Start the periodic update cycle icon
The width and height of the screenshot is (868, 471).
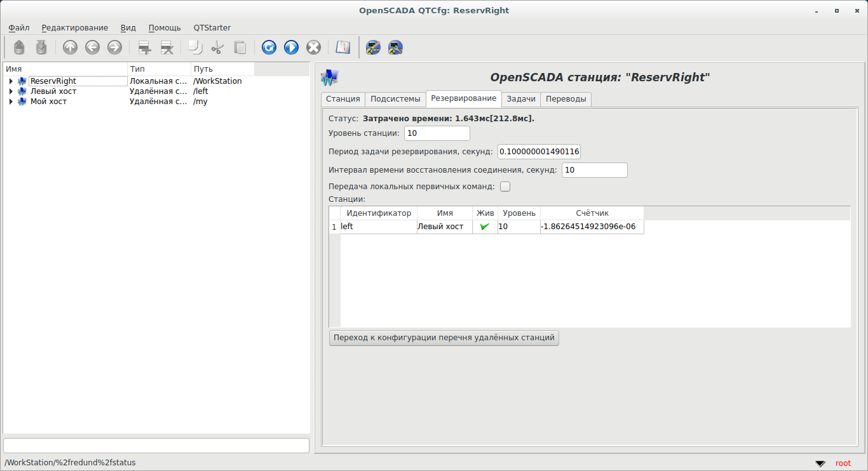[x=291, y=48]
